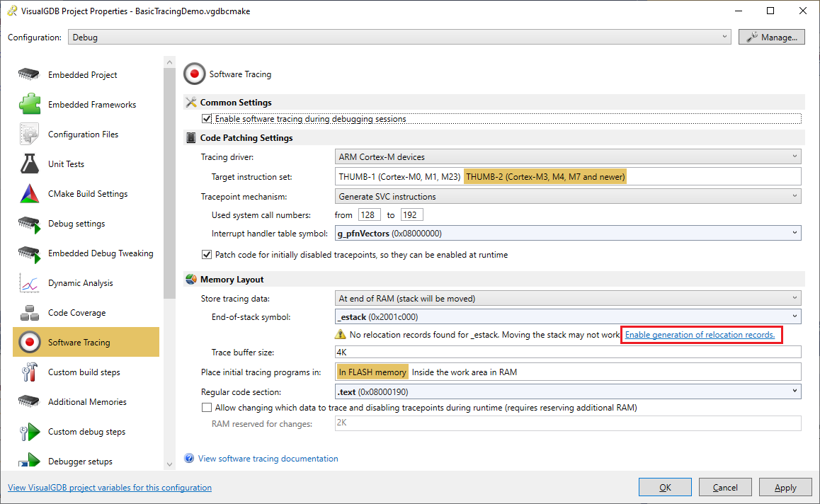Open the Tracing driver dropdown

[x=568, y=157]
